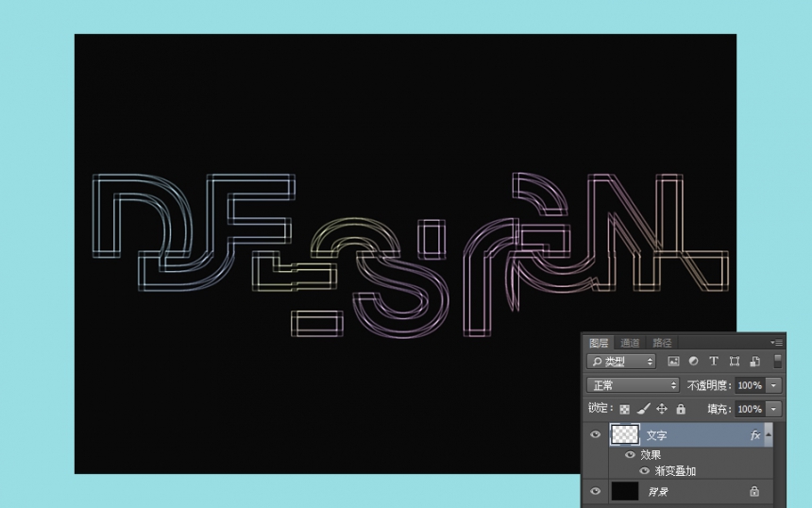Switch to the 路径 (Paths) tab
812x508 pixels.
pos(662,343)
